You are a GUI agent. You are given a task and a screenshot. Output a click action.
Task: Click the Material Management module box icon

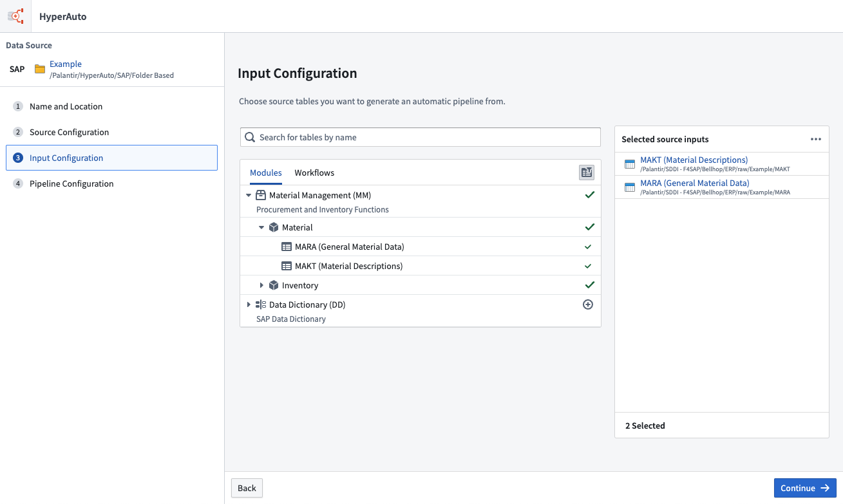tap(261, 195)
